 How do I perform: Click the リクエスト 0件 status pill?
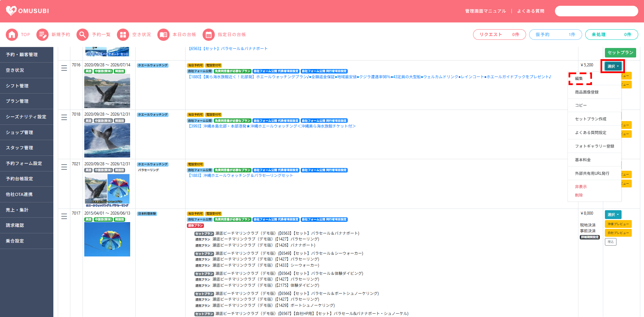tap(499, 35)
